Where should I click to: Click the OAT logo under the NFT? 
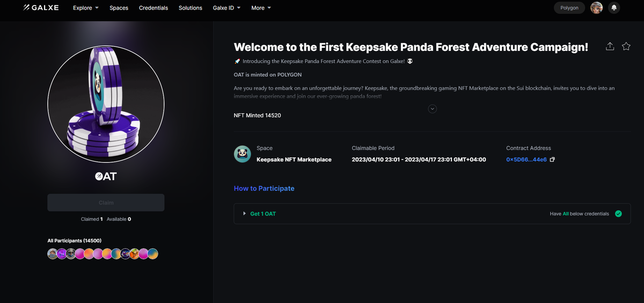(x=106, y=176)
